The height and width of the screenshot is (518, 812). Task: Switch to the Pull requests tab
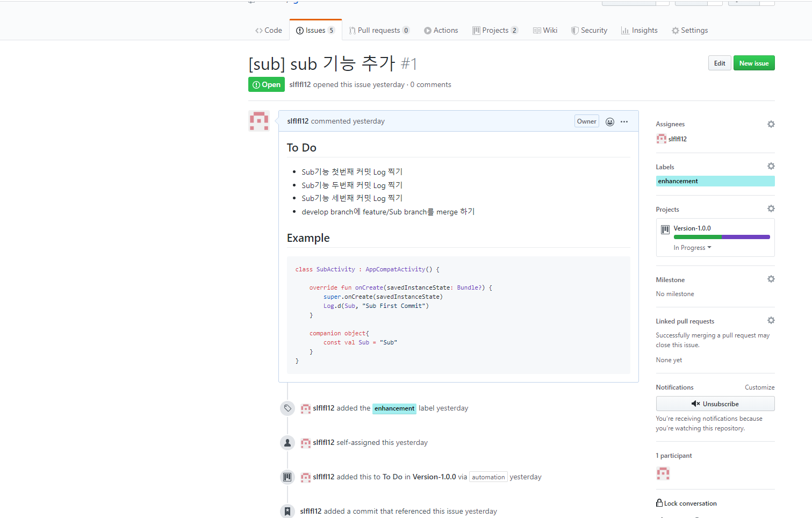tap(379, 30)
